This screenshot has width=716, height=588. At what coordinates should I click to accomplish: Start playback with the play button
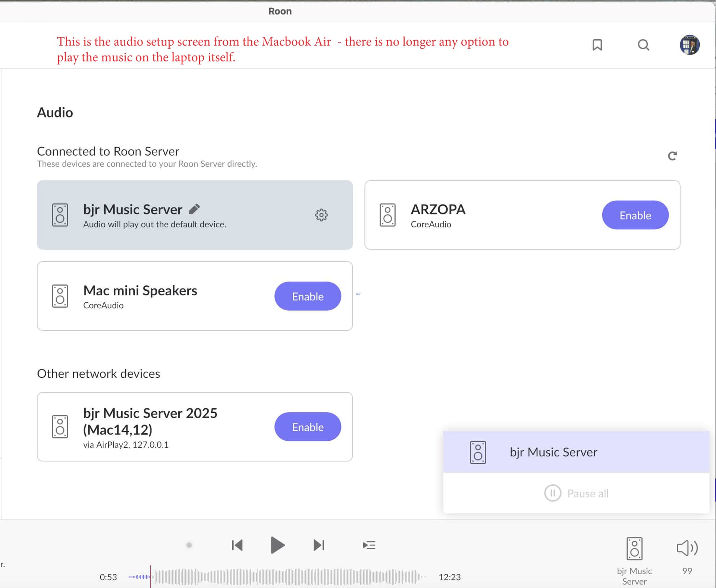(277, 545)
